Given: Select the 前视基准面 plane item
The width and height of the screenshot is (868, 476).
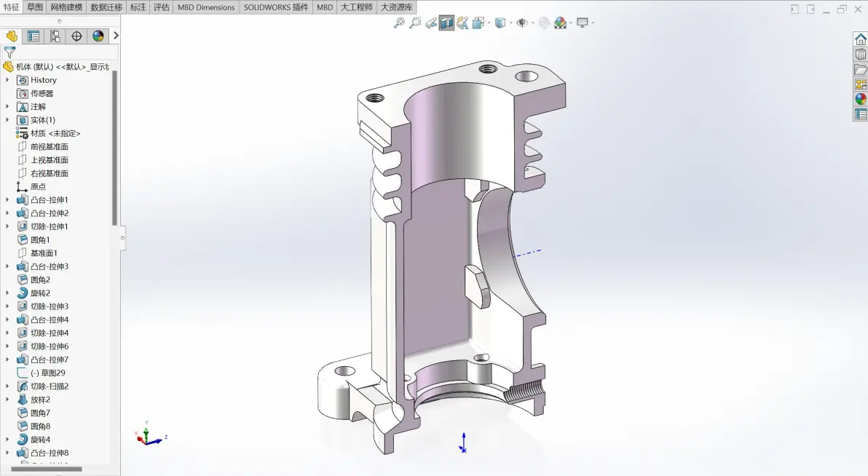Looking at the screenshot, I should [50, 147].
